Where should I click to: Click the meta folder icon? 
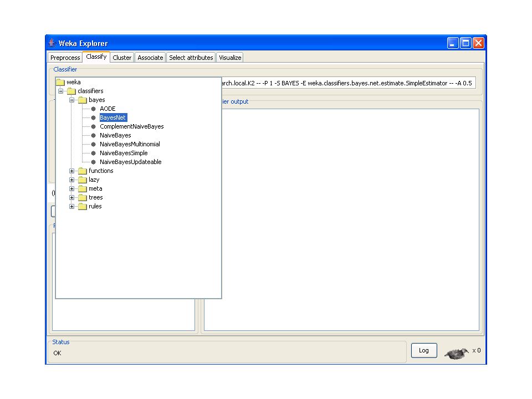[83, 188]
